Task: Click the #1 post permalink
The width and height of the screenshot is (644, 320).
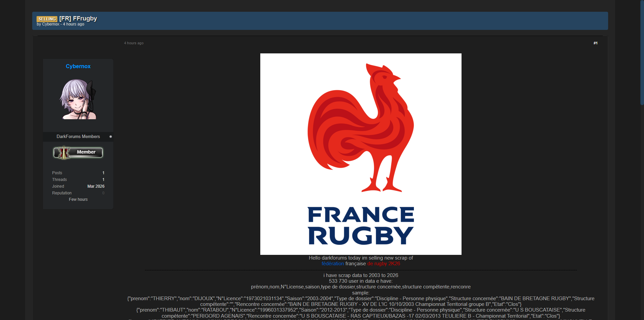Action: (595, 43)
